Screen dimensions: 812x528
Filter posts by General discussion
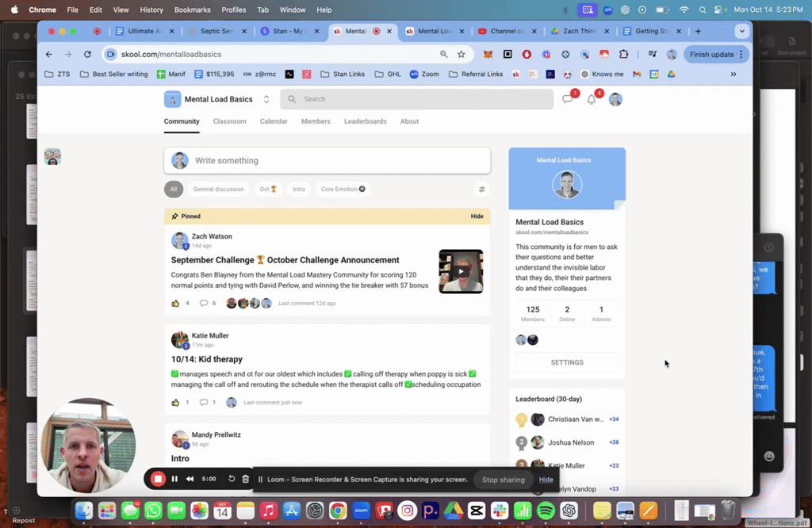tap(218, 189)
